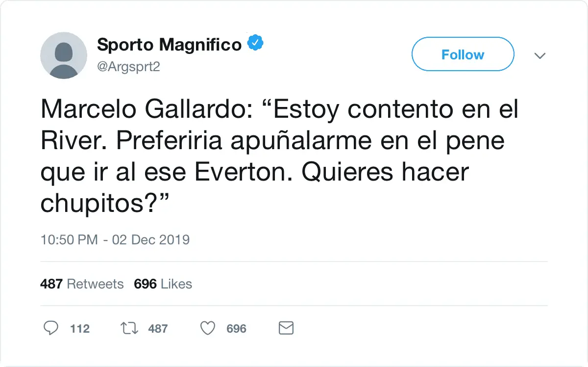This screenshot has height=367, width=588.
Task: Click the 10:50 PM time in the timestamp
Action: pyautogui.click(x=70, y=240)
